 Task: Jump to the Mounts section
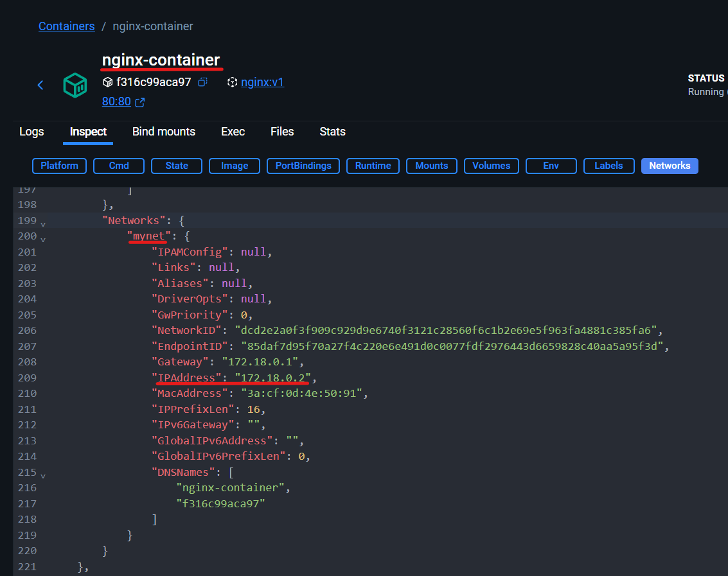click(431, 166)
